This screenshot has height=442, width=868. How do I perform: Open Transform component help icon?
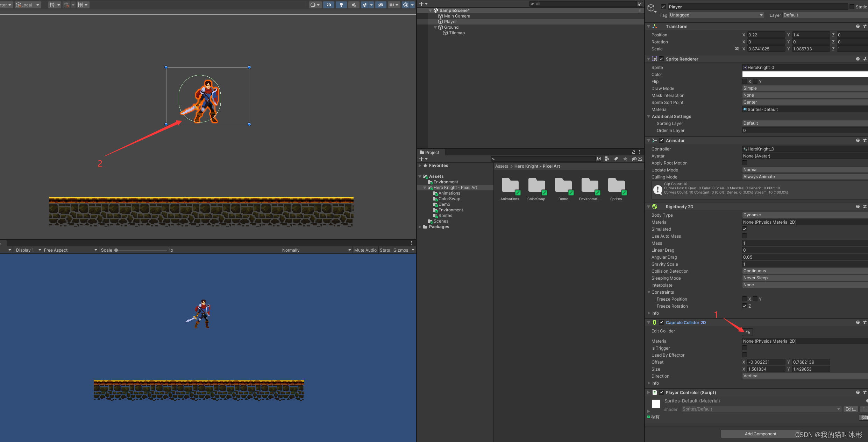pos(858,26)
